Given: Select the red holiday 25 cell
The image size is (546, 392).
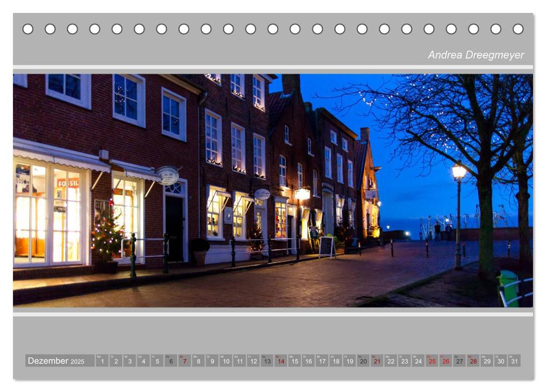Looking at the screenshot, I should click(432, 360).
